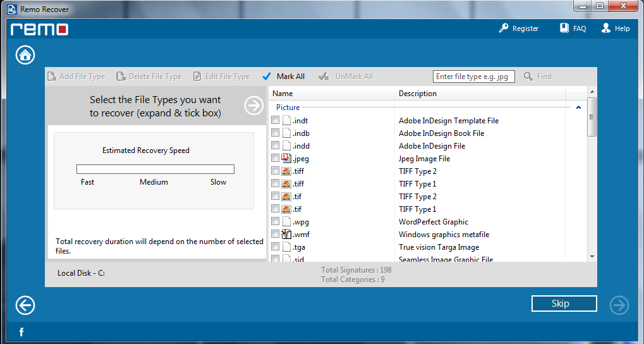644x344 pixels.
Task: Select Windows graphics metafile description
Action: pos(444,235)
